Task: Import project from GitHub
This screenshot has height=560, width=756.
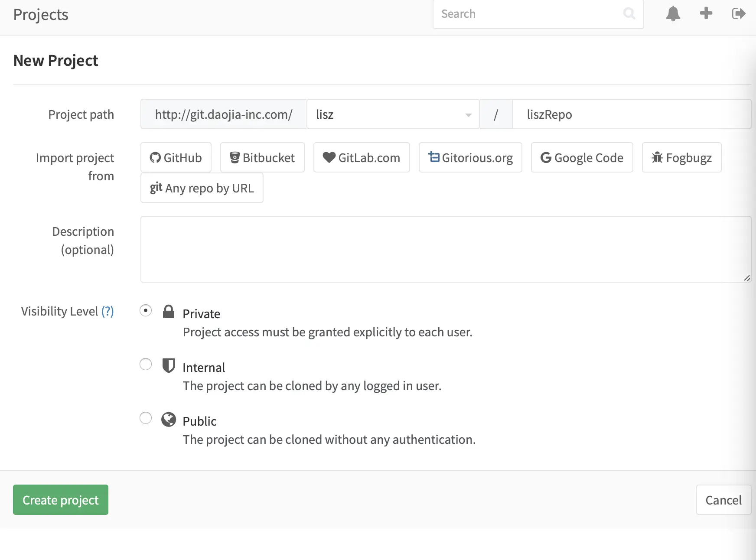Action: pyautogui.click(x=176, y=158)
